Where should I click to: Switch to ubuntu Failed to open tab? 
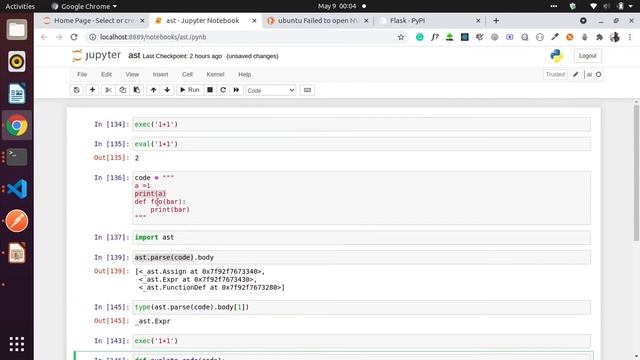(317, 20)
